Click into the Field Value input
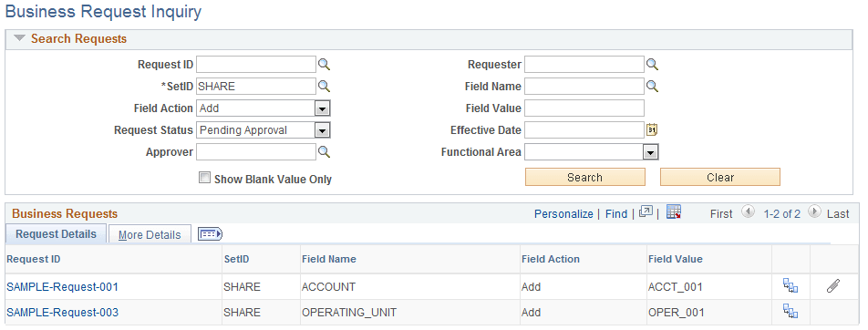This screenshot has width=868, height=330. click(584, 108)
